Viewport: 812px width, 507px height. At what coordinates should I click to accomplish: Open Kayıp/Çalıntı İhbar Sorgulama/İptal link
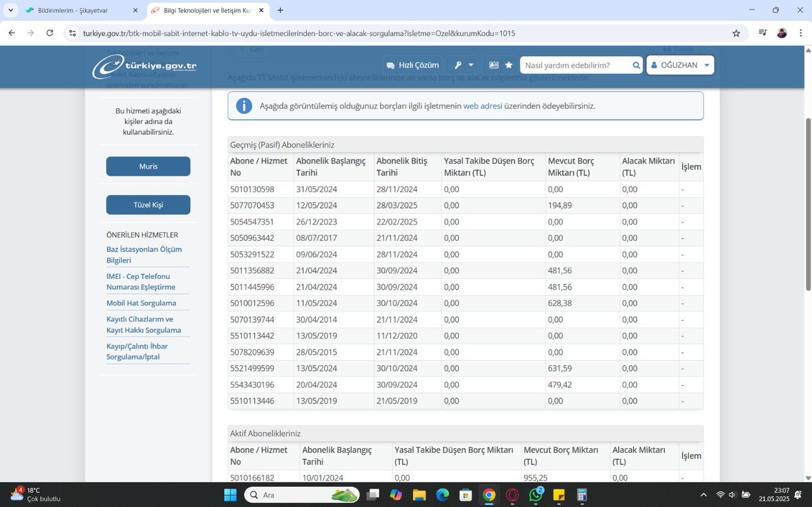coord(137,352)
